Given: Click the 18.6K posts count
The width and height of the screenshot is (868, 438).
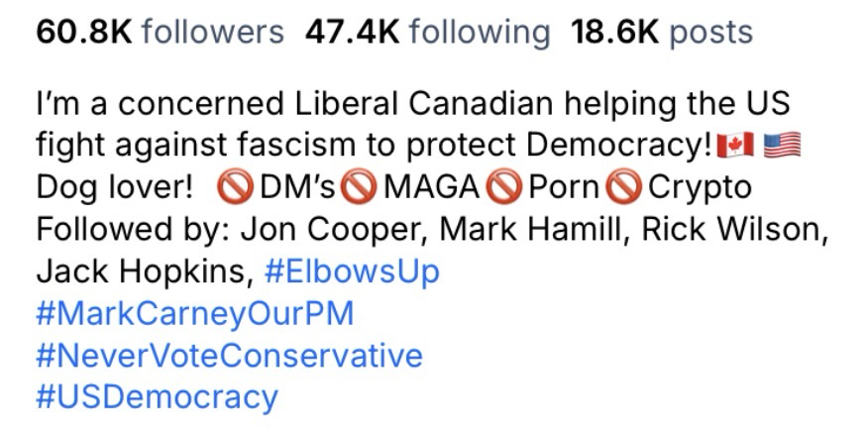Looking at the screenshot, I should [661, 32].
